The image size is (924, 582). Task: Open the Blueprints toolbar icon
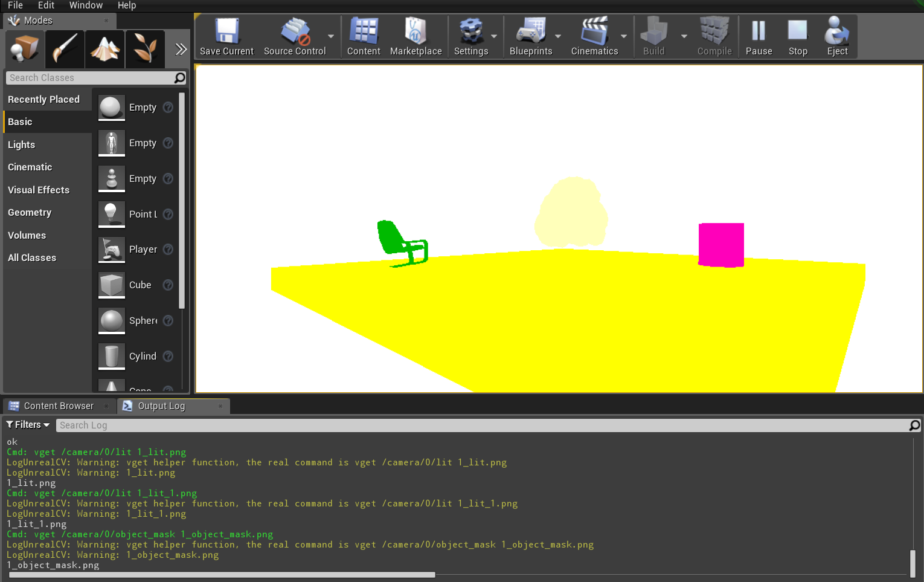pyautogui.click(x=531, y=36)
